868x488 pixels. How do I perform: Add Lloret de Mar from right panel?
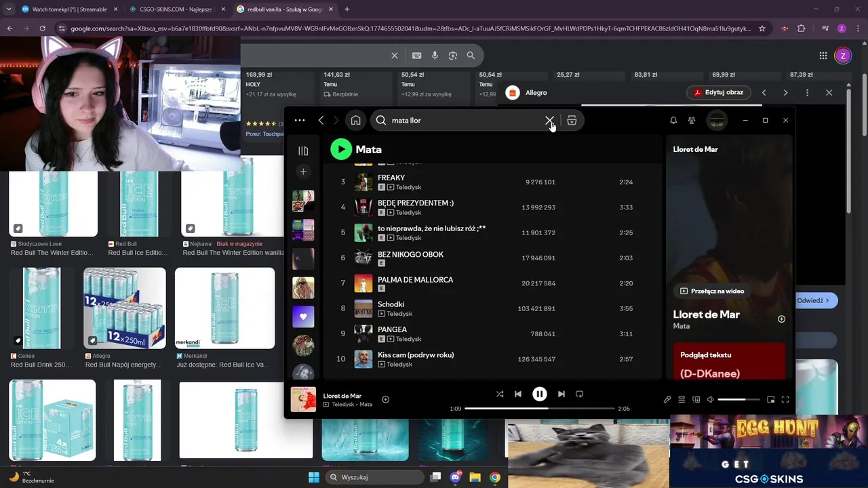pos(781,319)
